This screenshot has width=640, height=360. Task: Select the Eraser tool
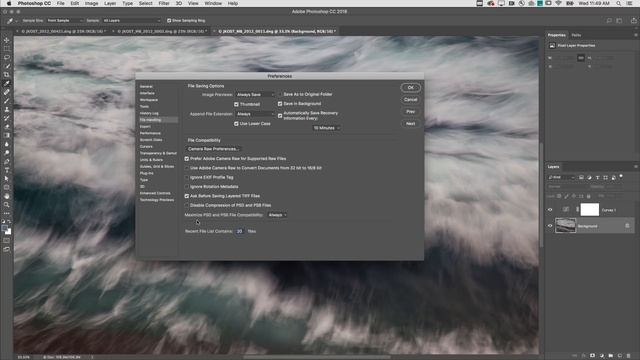(7, 127)
